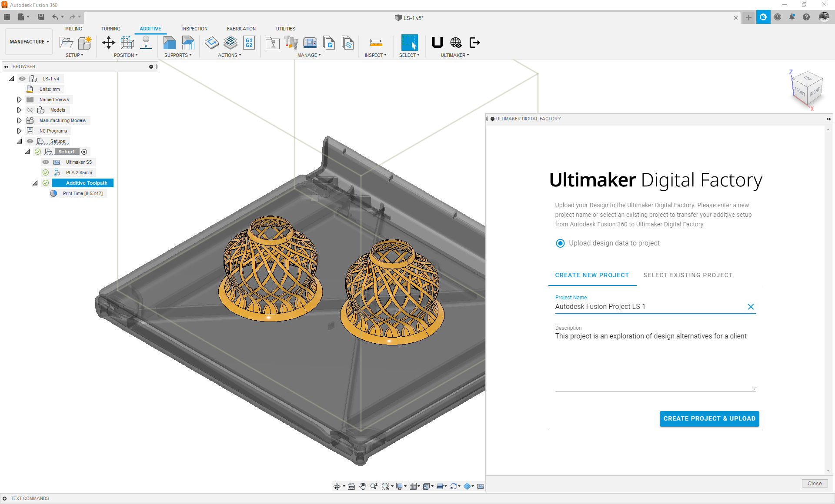Click the ViewCube orientation control

[807, 89]
